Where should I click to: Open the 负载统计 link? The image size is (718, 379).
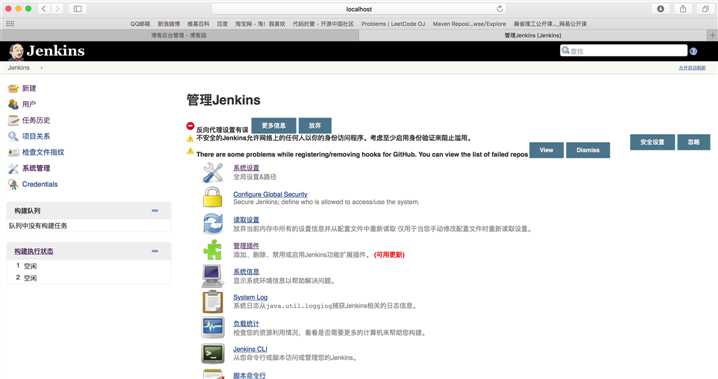246,324
